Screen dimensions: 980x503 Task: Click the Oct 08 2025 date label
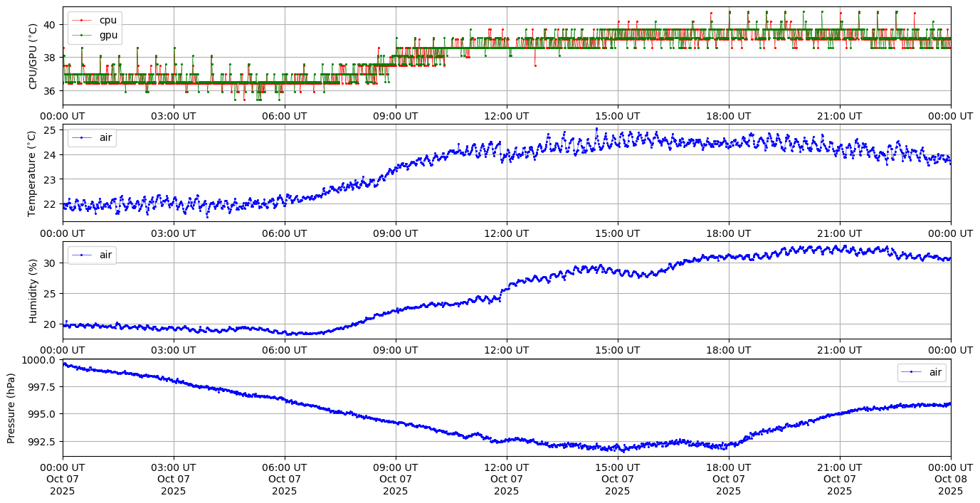pyautogui.click(x=951, y=480)
